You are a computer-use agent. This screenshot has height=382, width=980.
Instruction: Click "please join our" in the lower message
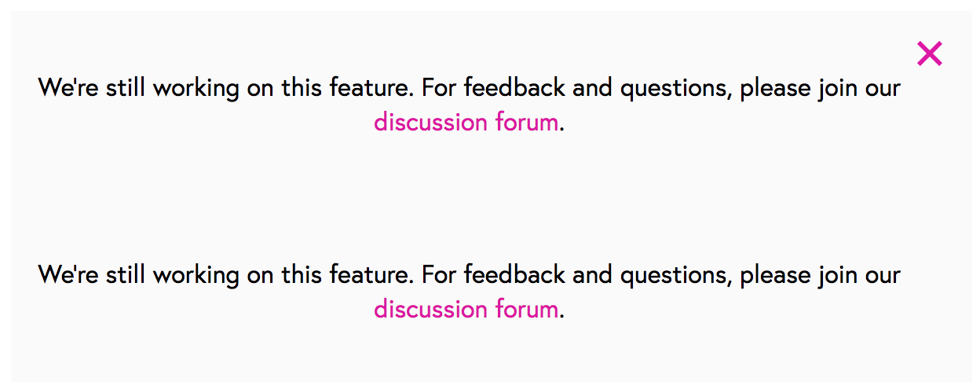click(820, 276)
